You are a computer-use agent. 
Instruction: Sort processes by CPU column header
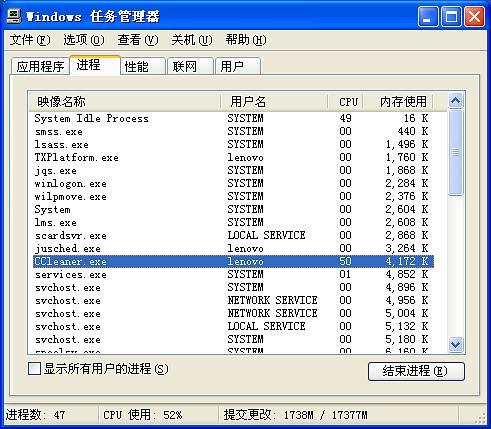pos(346,102)
